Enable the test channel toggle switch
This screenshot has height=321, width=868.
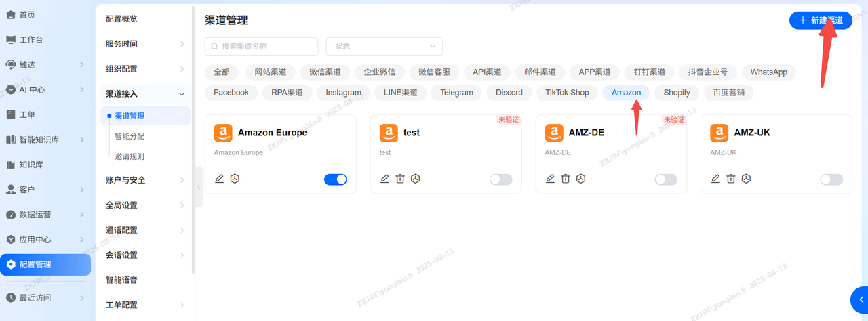click(x=500, y=179)
